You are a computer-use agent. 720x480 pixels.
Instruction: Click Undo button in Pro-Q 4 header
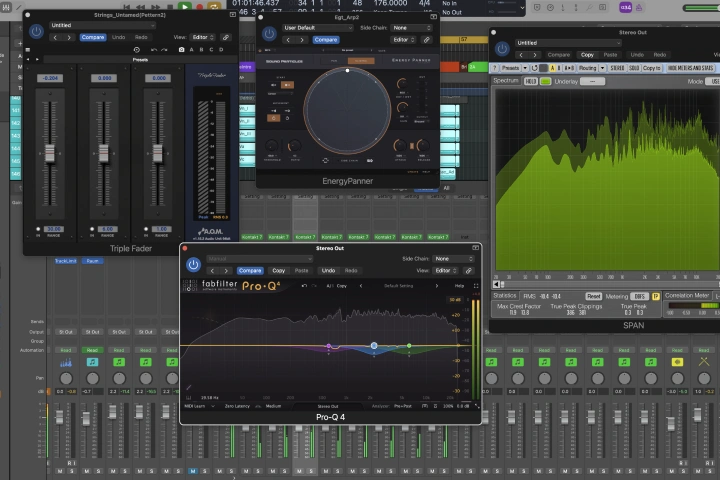coord(328,271)
